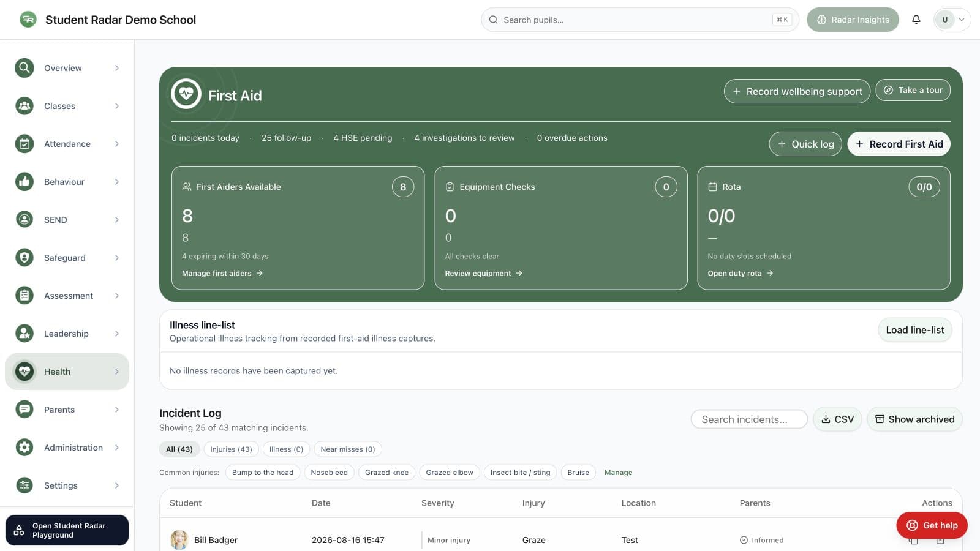Screen dimensions: 980x551
Task: Click Take a tour button
Action: [x=913, y=90]
